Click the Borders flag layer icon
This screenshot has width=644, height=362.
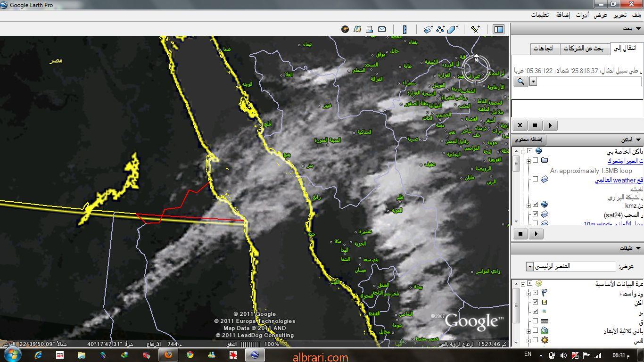click(x=545, y=293)
